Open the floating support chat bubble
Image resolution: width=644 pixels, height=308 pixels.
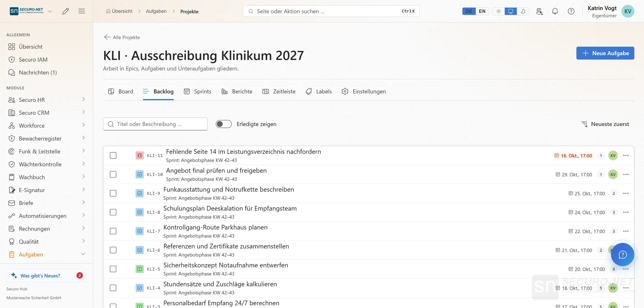tap(622, 255)
